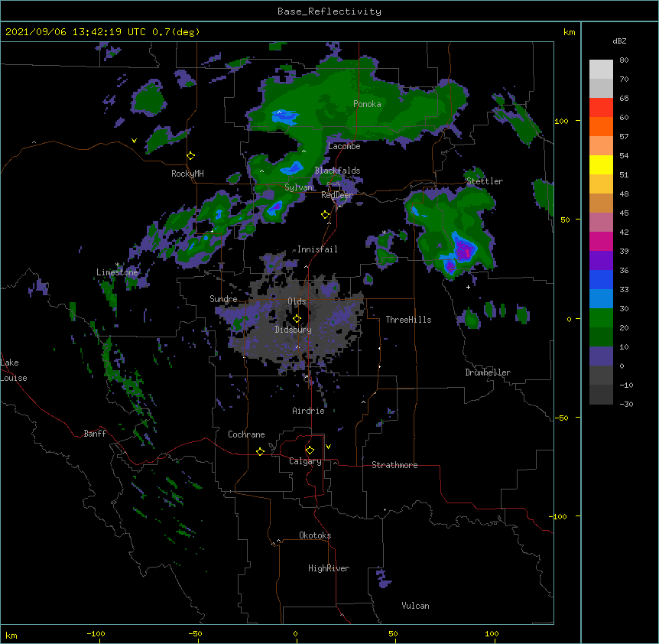Click the white plus marker southeast of Stettler storm

pos(468,287)
